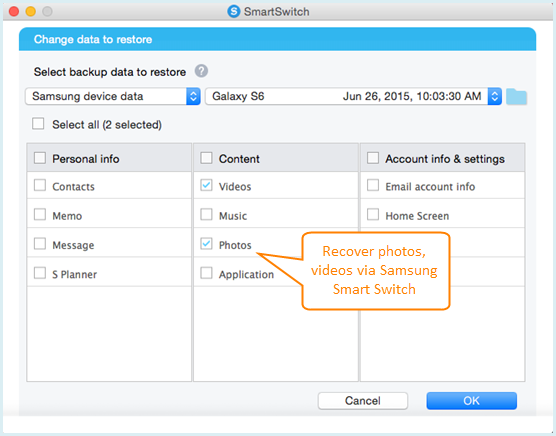Click the Cancel button
The height and width of the screenshot is (436, 556).
tap(363, 401)
